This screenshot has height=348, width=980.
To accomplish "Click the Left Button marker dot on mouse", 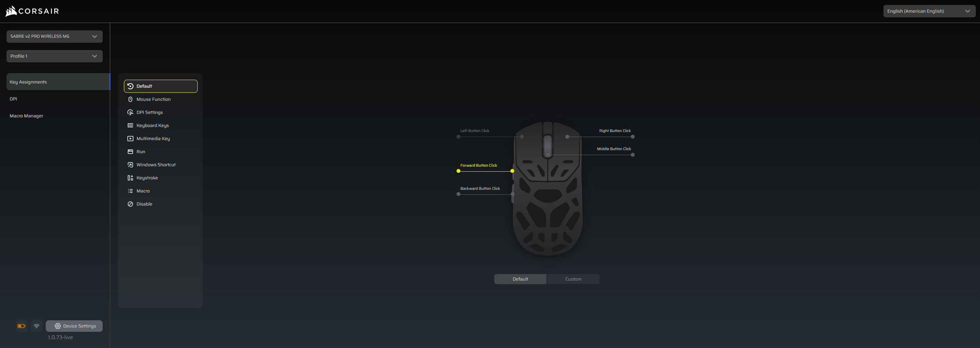I will [522, 137].
